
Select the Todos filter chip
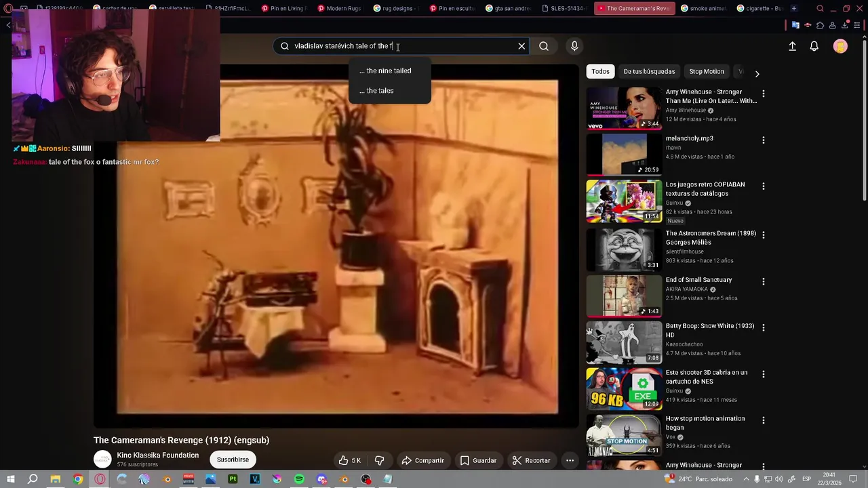pyautogui.click(x=600, y=71)
